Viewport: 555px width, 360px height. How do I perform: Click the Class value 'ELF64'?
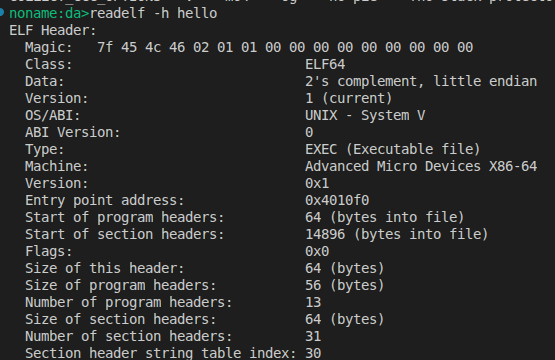(x=325, y=64)
